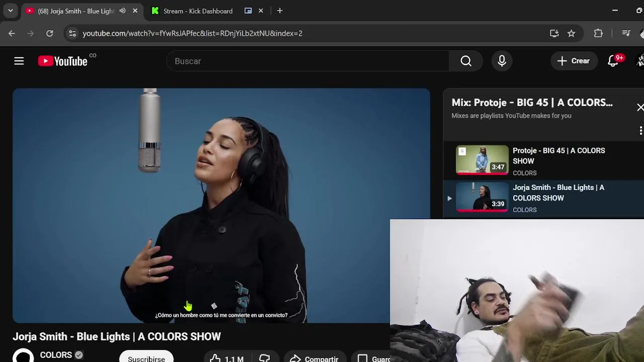Open the tab search dropdown arrow
The image size is (644, 362).
coord(10,11)
